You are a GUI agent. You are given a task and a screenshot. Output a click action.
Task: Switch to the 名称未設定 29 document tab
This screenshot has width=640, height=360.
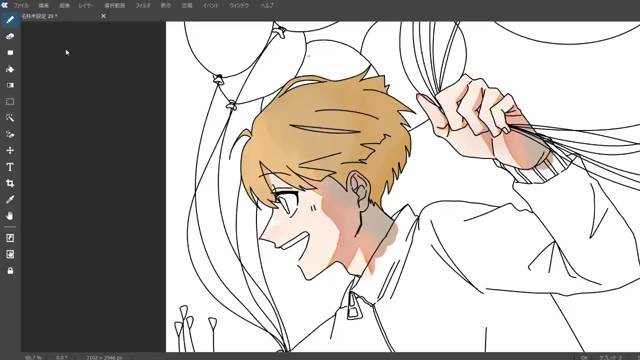40,16
